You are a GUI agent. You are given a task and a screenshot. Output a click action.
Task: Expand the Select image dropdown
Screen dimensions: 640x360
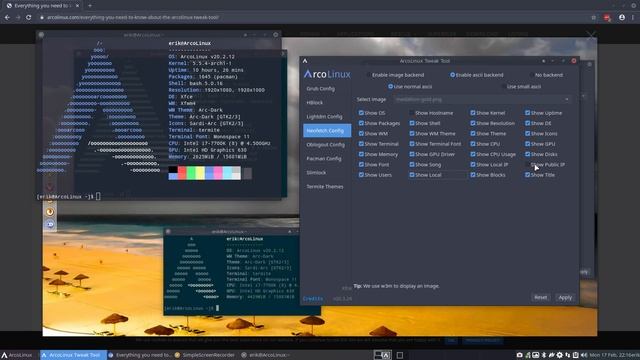483,99
